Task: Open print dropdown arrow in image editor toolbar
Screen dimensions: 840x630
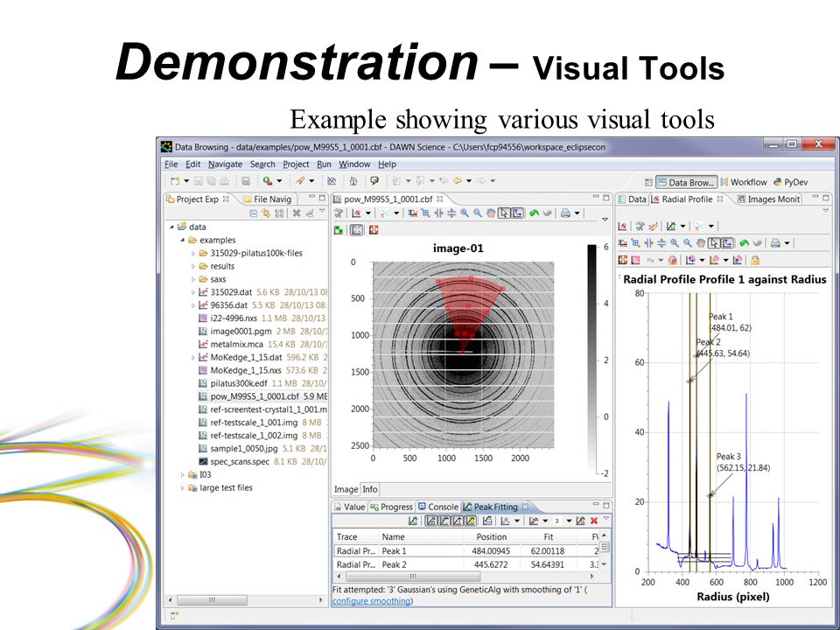Action: pos(577,213)
